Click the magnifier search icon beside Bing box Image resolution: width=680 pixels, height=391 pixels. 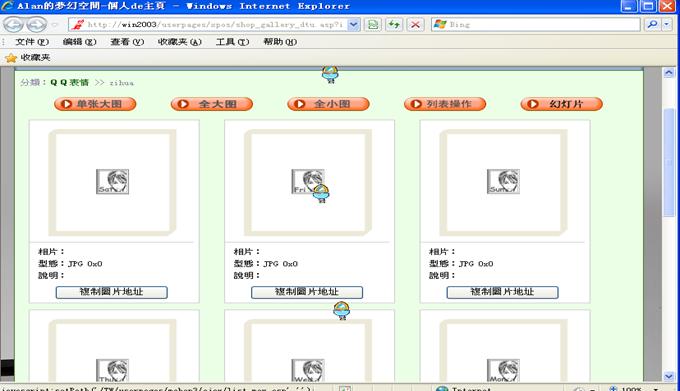click(x=652, y=24)
